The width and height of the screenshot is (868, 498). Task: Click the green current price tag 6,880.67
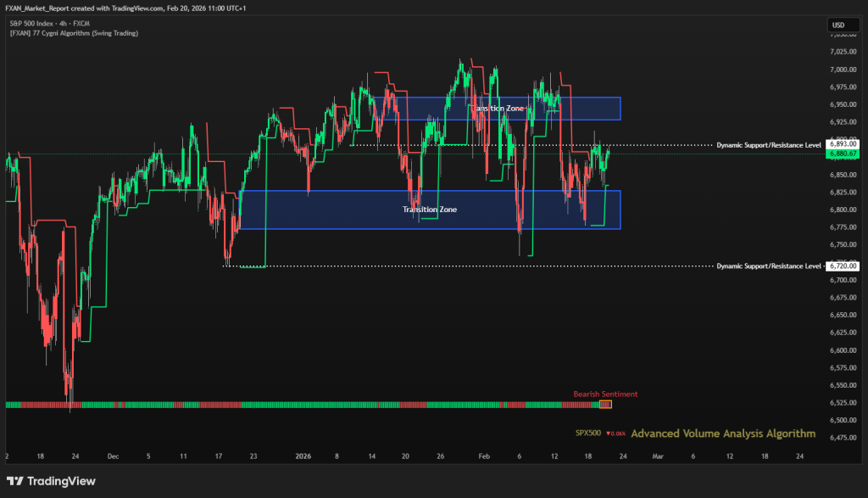(843, 154)
